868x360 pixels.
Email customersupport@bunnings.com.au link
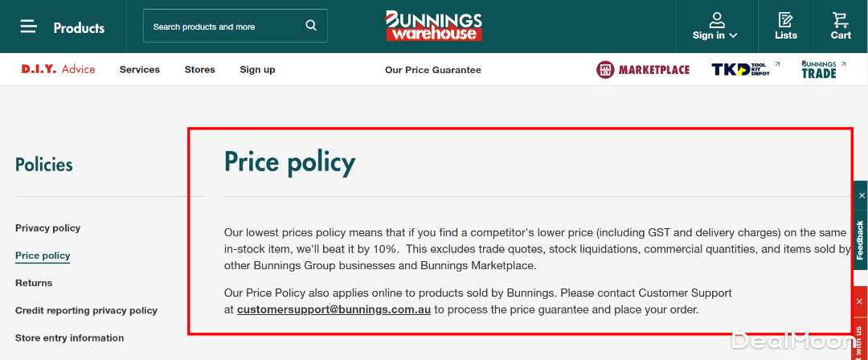click(x=334, y=309)
